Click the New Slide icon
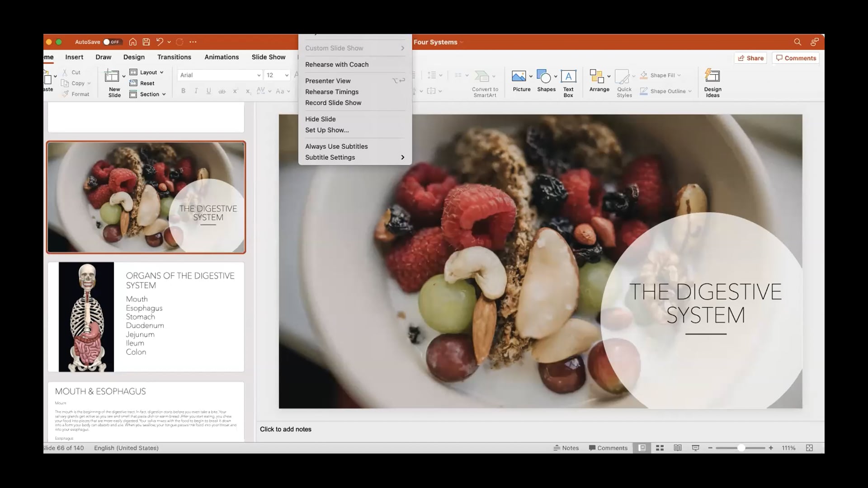 pyautogui.click(x=112, y=76)
